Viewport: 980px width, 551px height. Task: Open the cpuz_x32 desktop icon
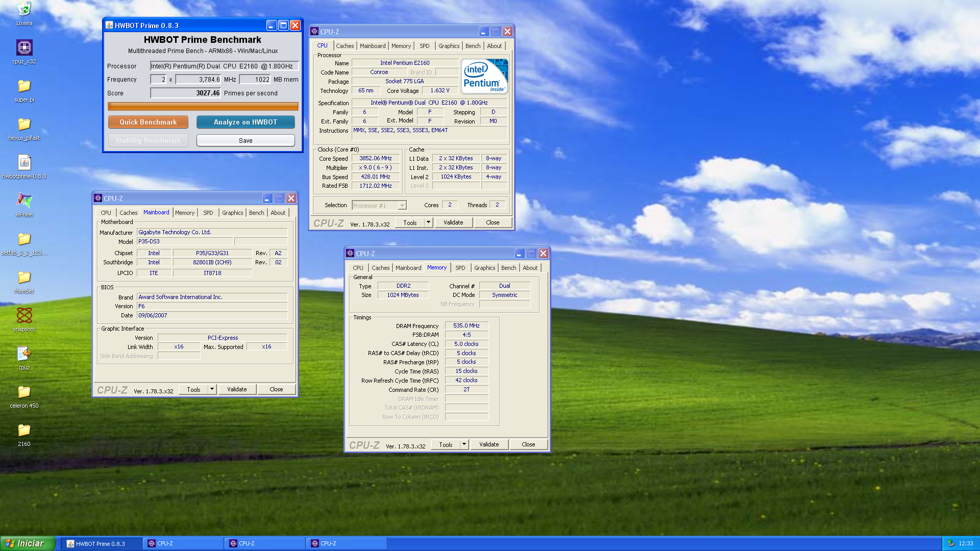pos(24,47)
